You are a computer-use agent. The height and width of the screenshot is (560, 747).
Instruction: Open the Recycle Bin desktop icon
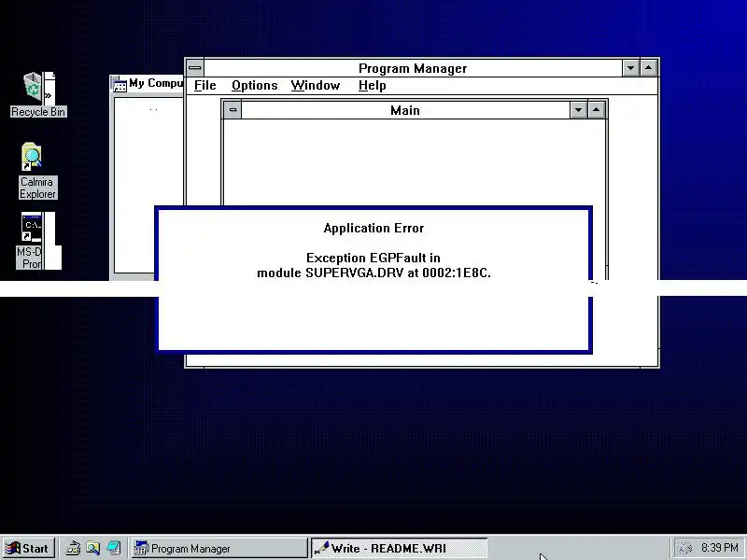(x=37, y=94)
